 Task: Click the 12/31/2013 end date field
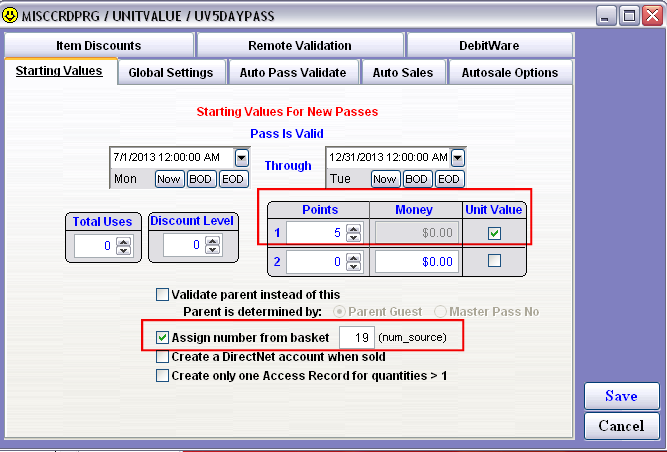pos(388,157)
